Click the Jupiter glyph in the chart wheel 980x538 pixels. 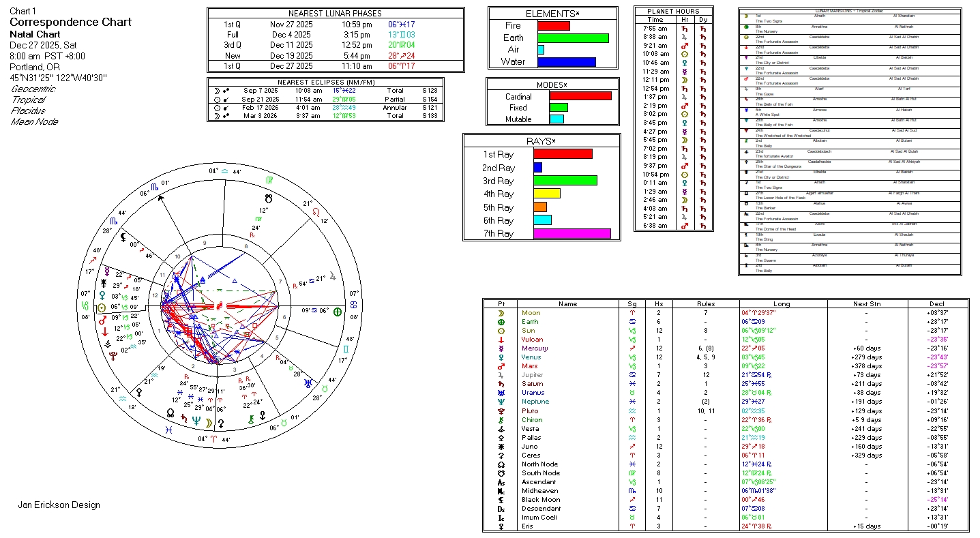coord(333,276)
